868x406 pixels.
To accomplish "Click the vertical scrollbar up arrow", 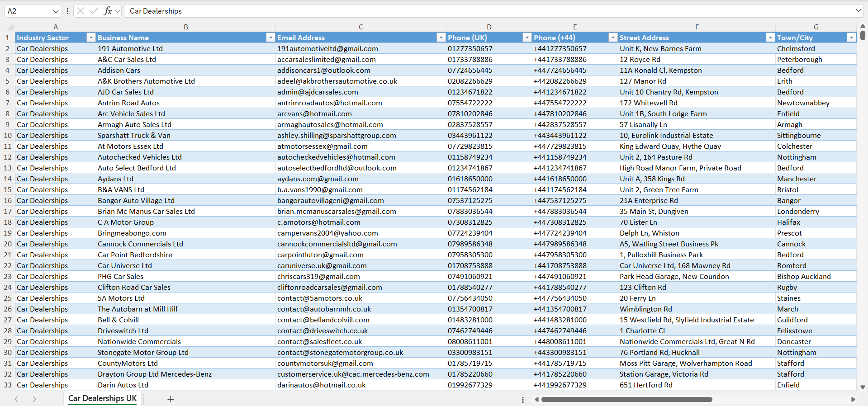I will pyautogui.click(x=863, y=26).
